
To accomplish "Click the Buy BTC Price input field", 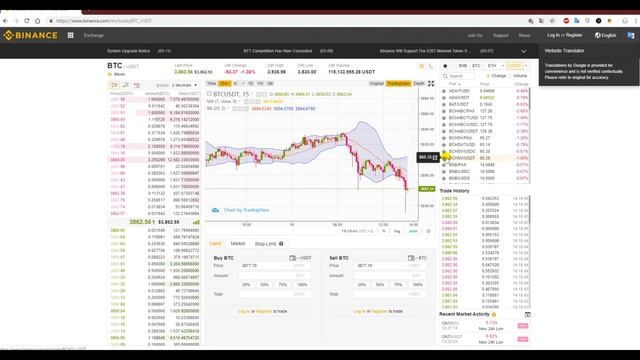I will (x=275, y=266).
